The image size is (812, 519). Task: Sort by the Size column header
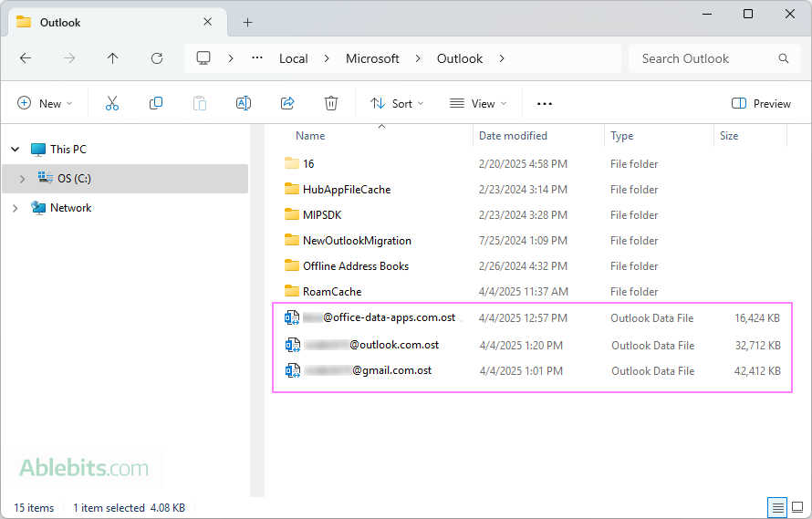[x=729, y=136]
